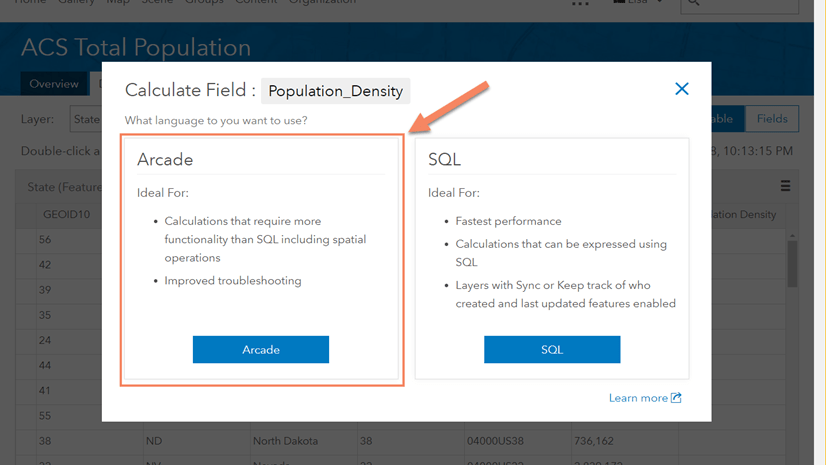This screenshot has width=826, height=465.
Task: Click the GEOID10 column header
Action: tap(68, 214)
